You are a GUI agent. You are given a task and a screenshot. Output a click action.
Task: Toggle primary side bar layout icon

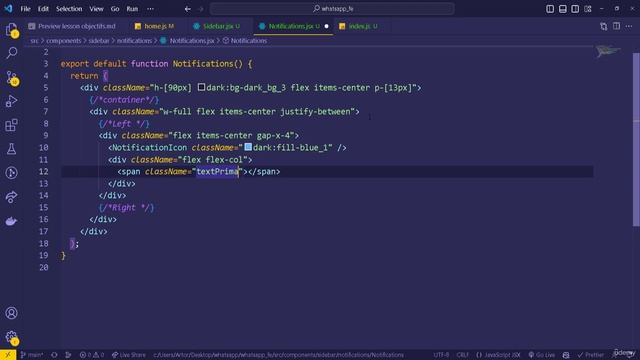[x=550, y=9]
